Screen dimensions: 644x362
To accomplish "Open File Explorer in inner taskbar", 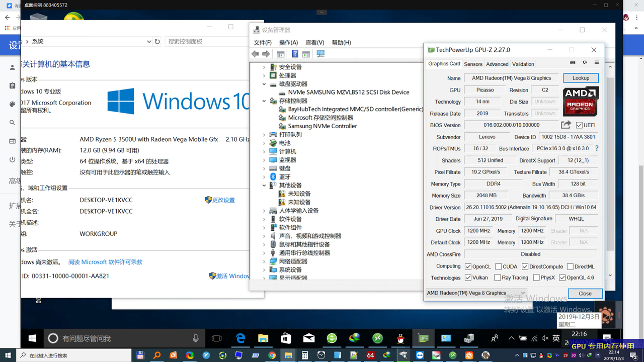I will pos(263,338).
